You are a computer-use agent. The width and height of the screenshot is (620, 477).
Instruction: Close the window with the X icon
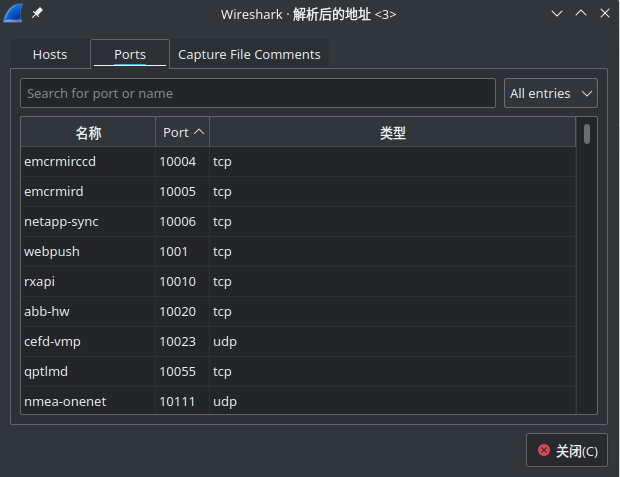click(x=605, y=13)
